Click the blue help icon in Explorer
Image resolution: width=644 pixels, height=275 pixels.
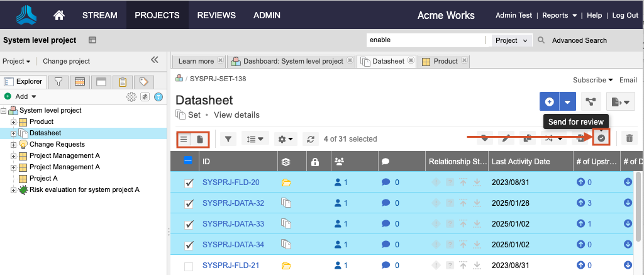(x=158, y=96)
